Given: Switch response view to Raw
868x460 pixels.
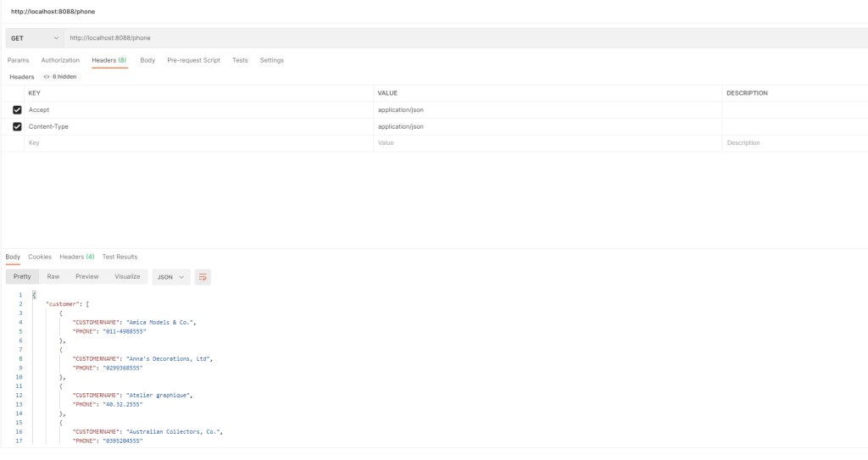Looking at the screenshot, I should click(x=53, y=277).
